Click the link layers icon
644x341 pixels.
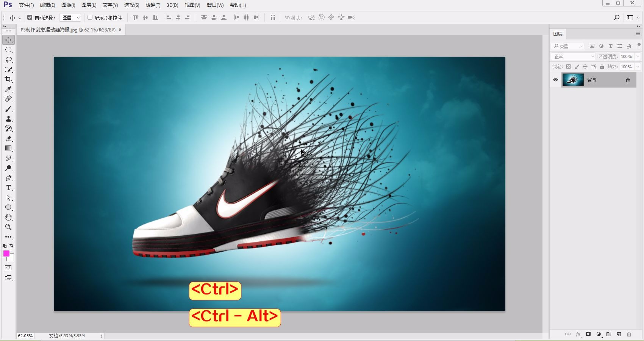pos(567,334)
